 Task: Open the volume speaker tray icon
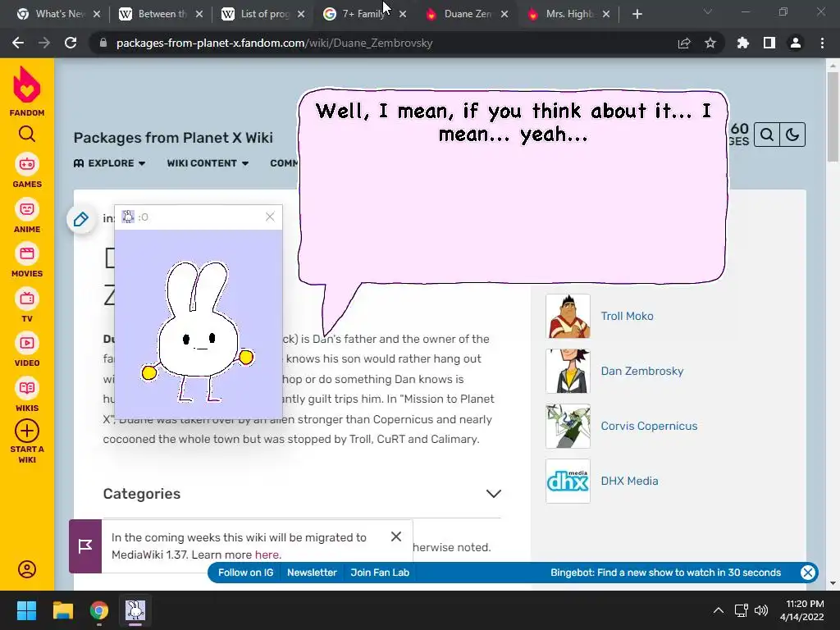click(760, 610)
